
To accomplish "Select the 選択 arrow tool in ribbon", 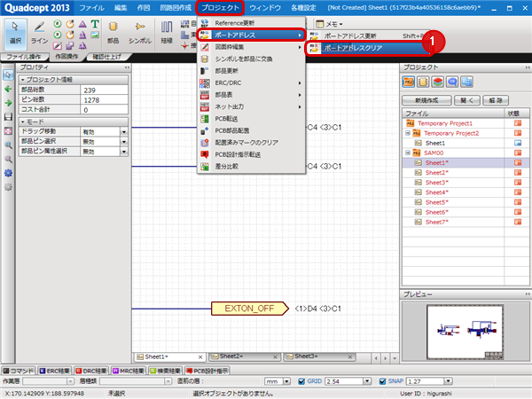I will tap(14, 34).
